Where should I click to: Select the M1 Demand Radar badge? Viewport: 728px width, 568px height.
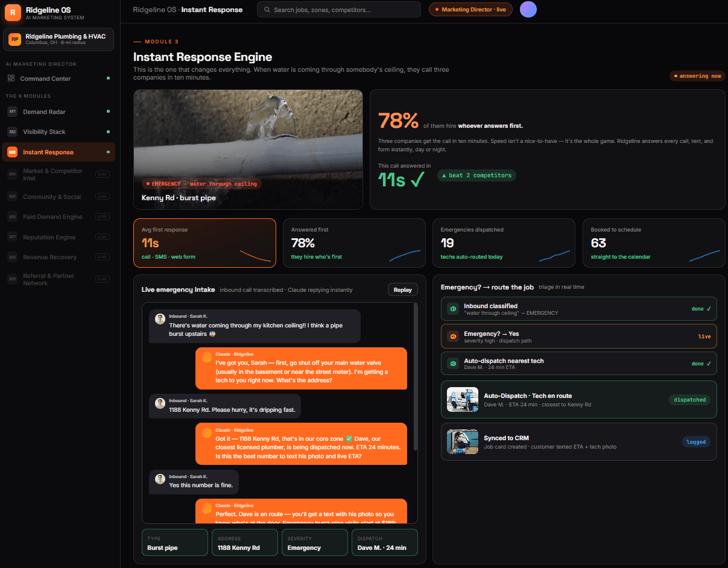(13, 112)
